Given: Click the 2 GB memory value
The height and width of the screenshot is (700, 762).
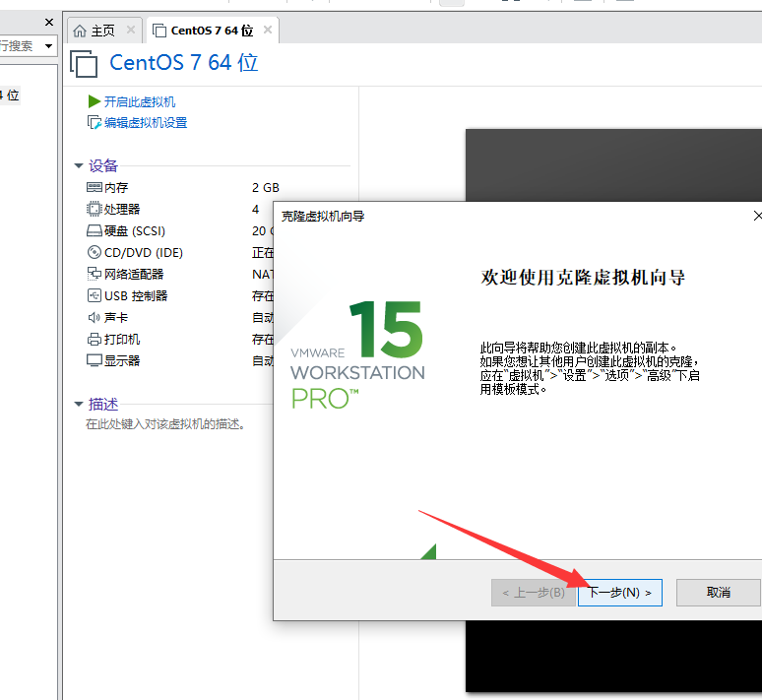Looking at the screenshot, I should point(266,188).
